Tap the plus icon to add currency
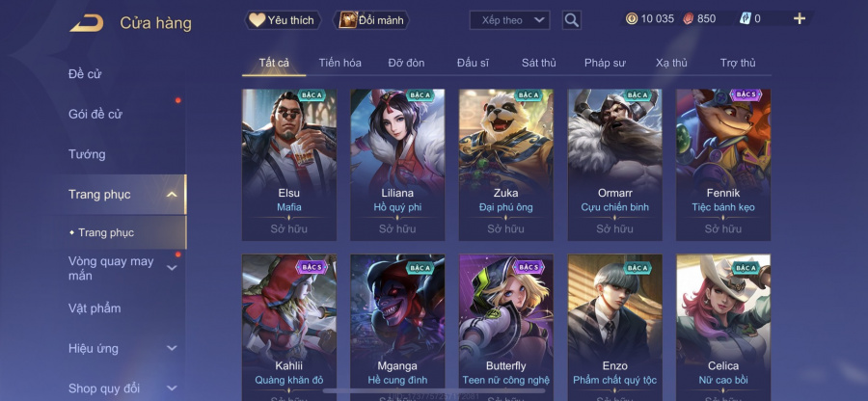 pyautogui.click(x=800, y=19)
